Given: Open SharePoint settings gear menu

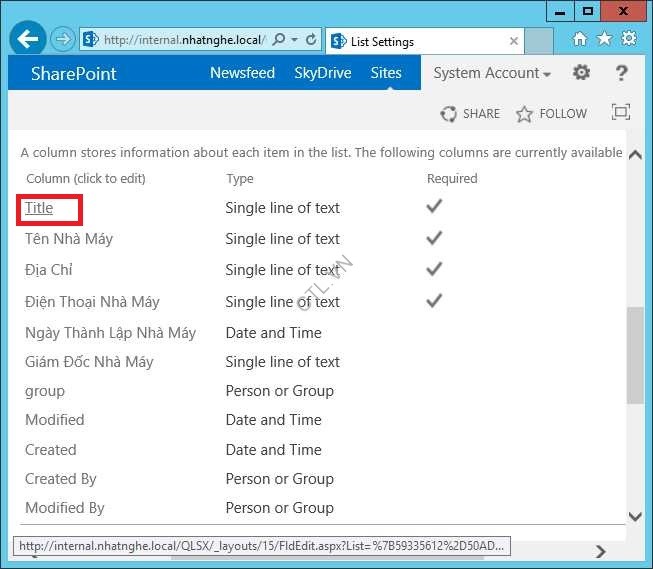Looking at the screenshot, I should click(x=581, y=73).
